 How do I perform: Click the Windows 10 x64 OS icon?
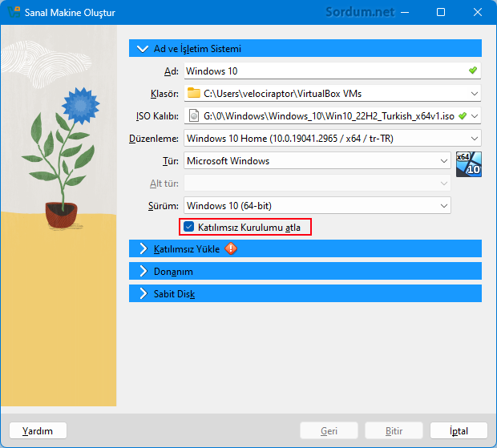[469, 164]
